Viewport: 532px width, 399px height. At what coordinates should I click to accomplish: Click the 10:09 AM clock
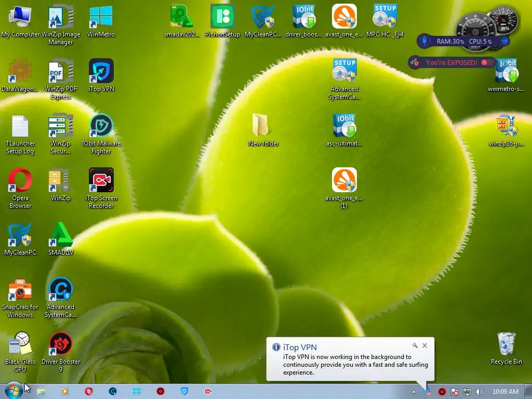[505, 392]
